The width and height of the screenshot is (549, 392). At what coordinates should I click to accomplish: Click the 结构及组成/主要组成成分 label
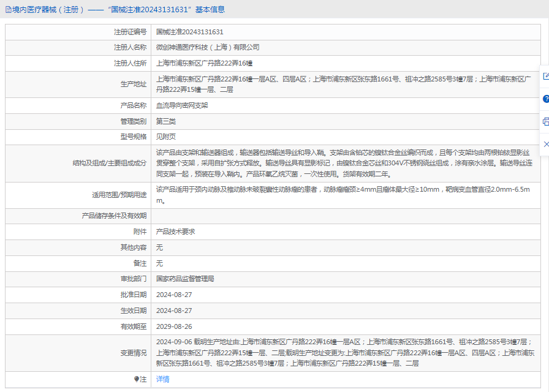pos(109,163)
